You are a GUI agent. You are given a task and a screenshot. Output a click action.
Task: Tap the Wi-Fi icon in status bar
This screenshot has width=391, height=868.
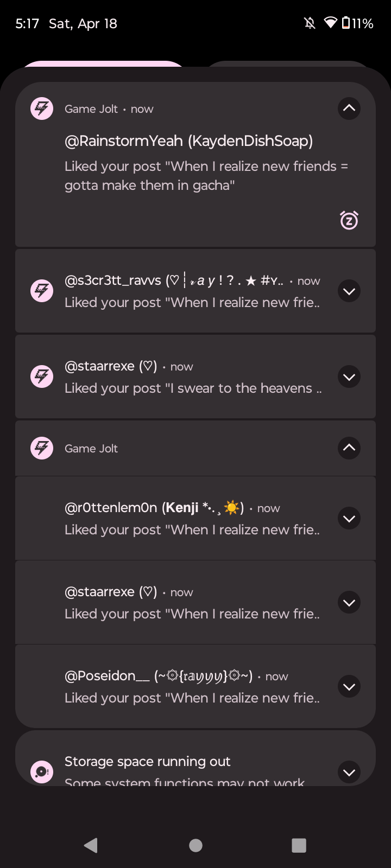330,23
